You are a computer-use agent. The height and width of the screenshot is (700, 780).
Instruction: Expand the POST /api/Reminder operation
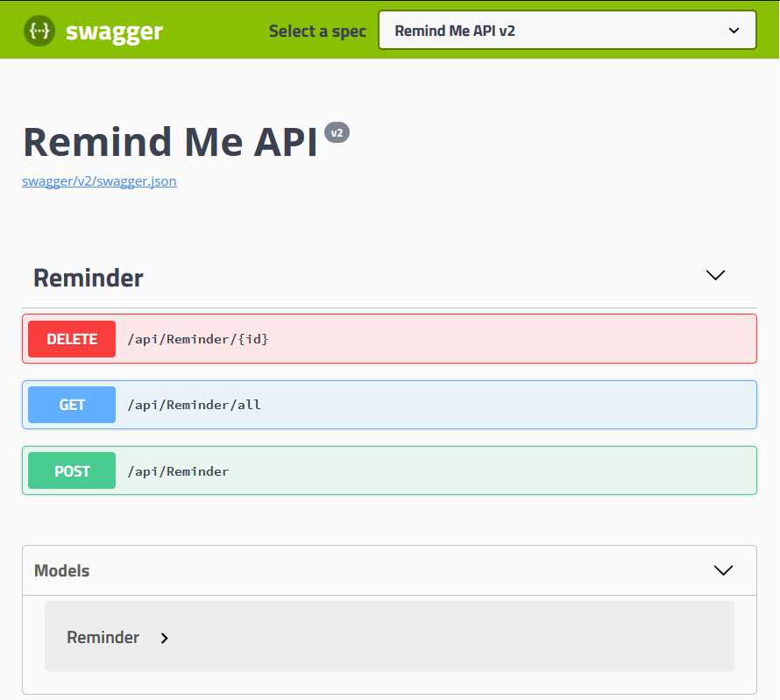point(389,470)
